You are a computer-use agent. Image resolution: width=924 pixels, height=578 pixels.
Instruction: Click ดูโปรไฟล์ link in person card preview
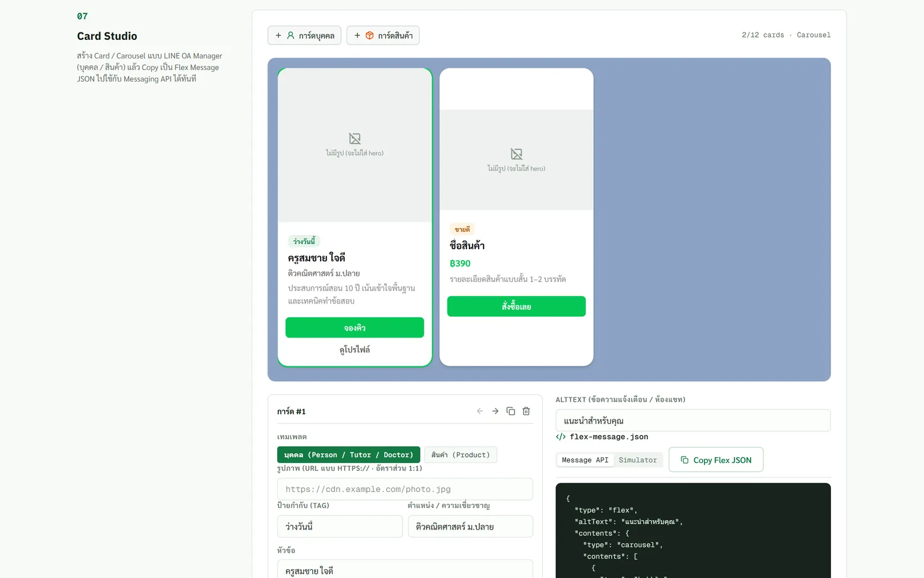pos(355,350)
